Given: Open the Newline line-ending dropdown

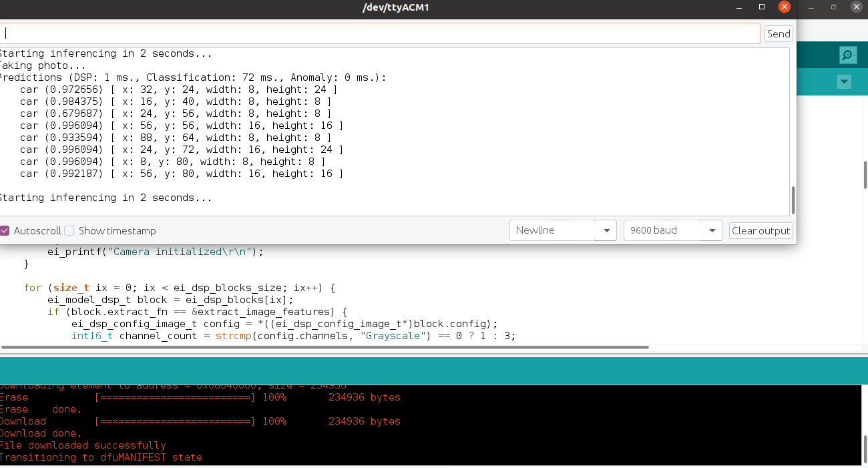Looking at the screenshot, I should [563, 230].
